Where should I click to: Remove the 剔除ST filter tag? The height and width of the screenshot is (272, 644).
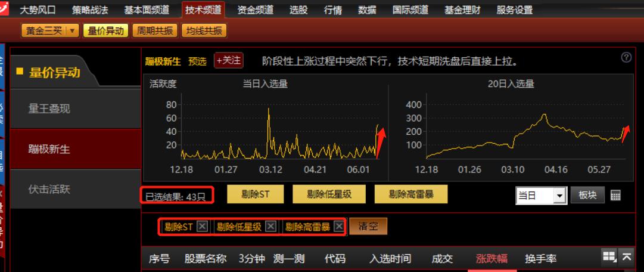click(202, 226)
